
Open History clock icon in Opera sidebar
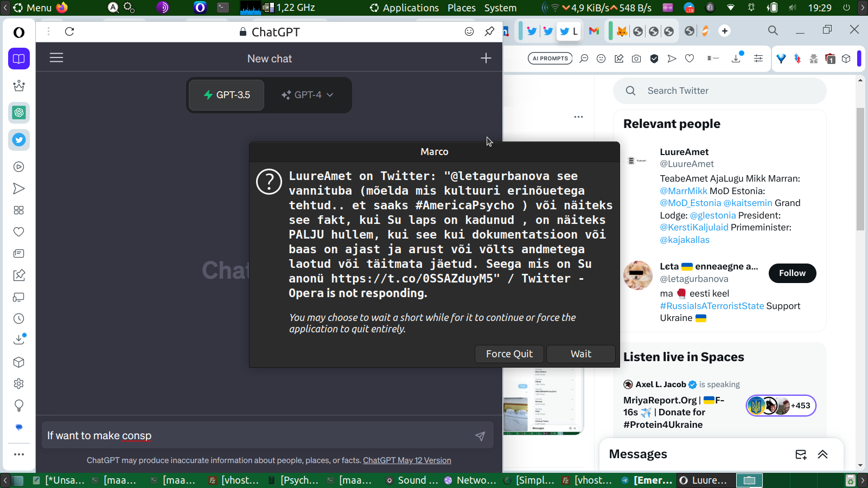(19, 319)
